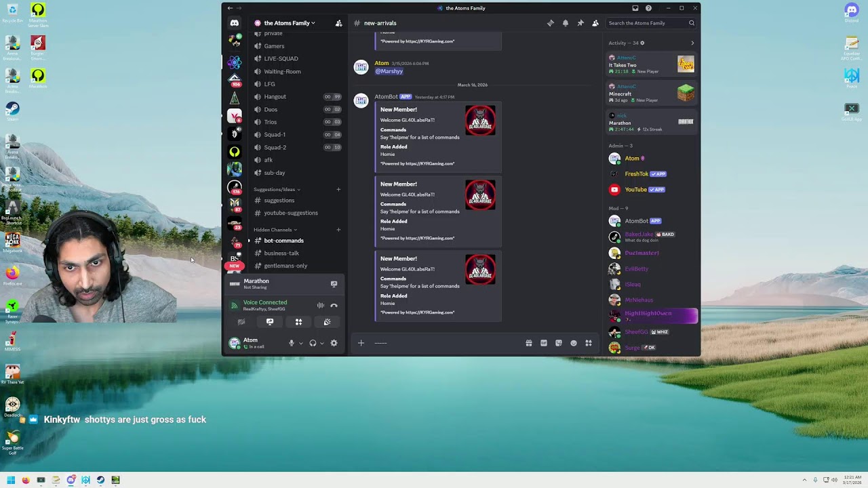Add attachment with plus button
The image size is (868, 488).
click(x=361, y=343)
